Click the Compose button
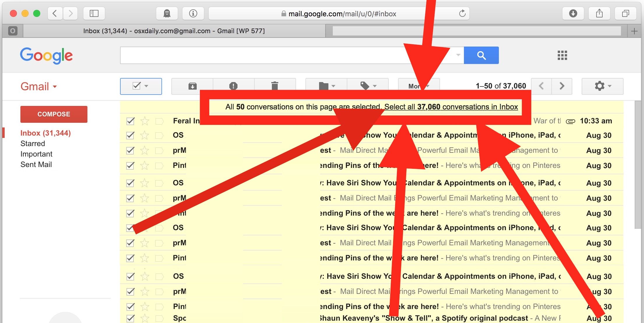This screenshot has width=644, height=323. (54, 115)
